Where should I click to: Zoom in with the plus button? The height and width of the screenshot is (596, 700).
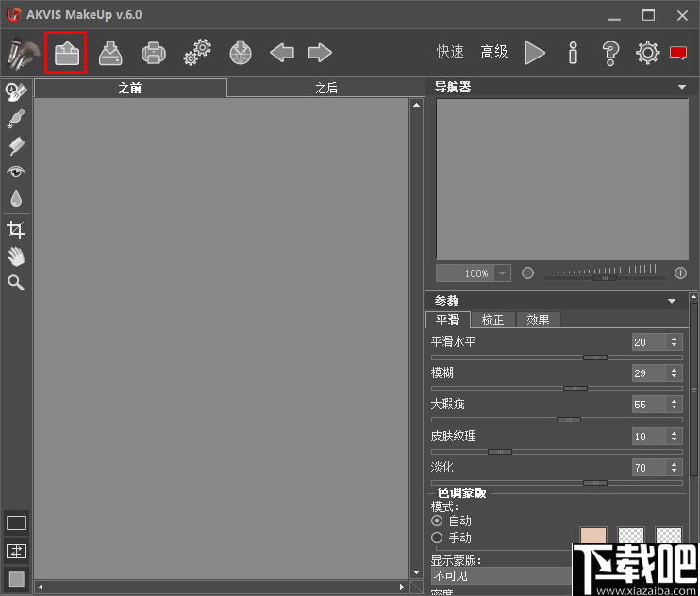[680, 273]
